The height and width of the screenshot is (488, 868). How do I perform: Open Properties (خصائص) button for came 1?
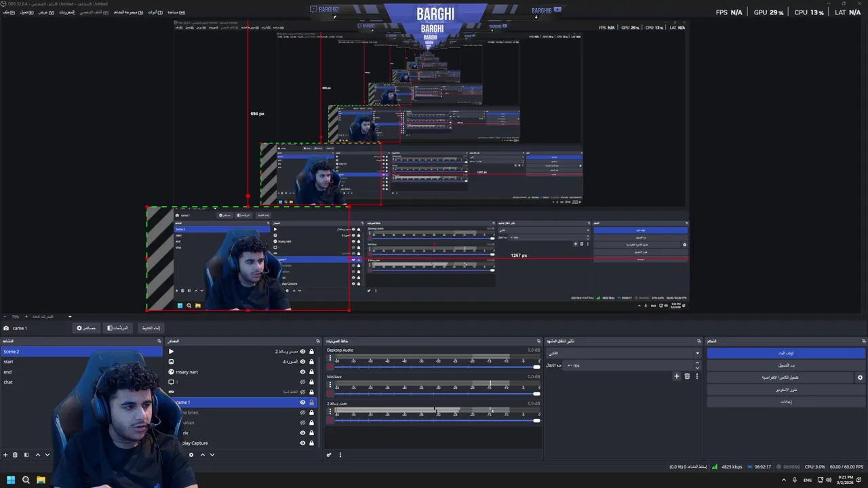click(86, 328)
